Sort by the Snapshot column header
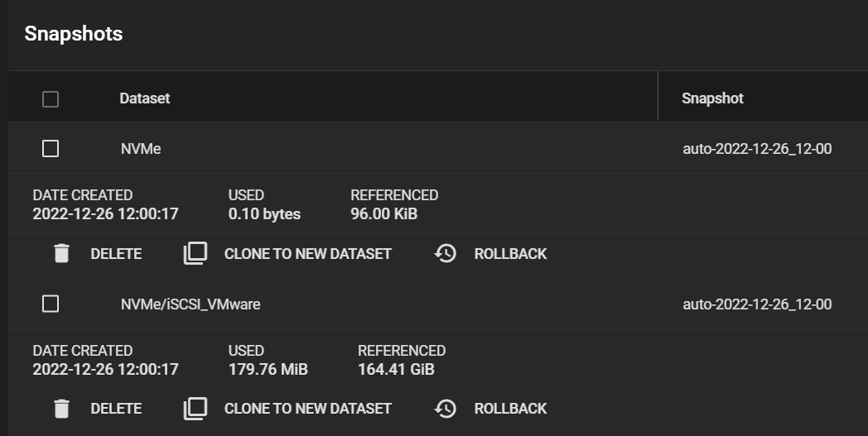868x436 pixels. 712,98
